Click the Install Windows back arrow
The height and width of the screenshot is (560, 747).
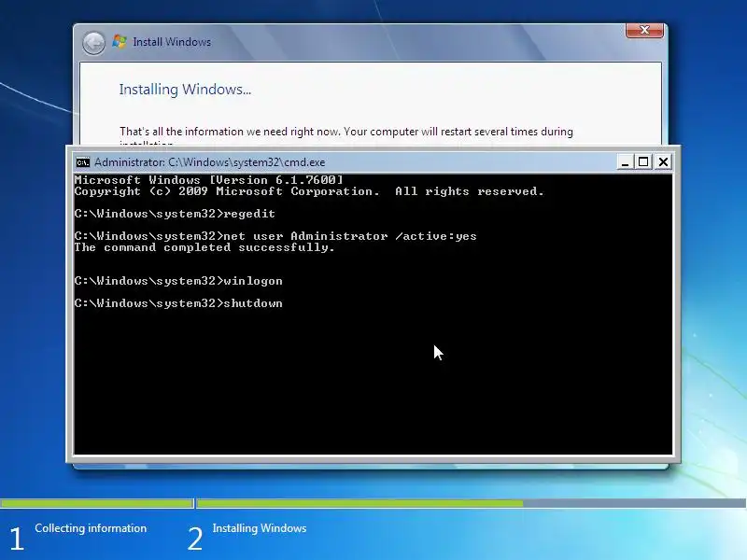pyautogui.click(x=93, y=43)
